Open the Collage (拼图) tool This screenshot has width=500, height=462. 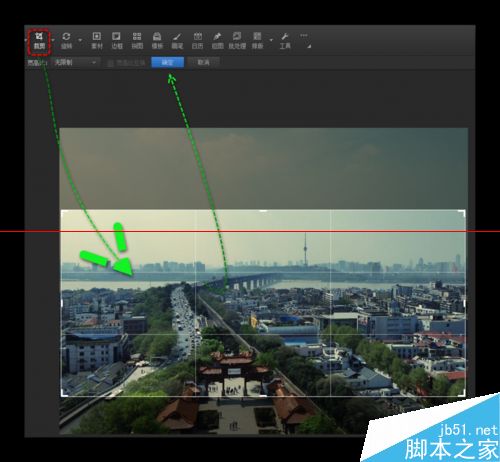point(137,41)
